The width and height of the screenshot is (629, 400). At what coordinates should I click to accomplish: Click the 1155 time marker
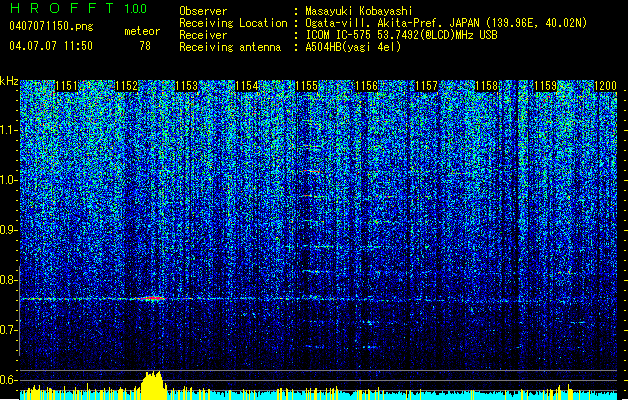point(306,86)
